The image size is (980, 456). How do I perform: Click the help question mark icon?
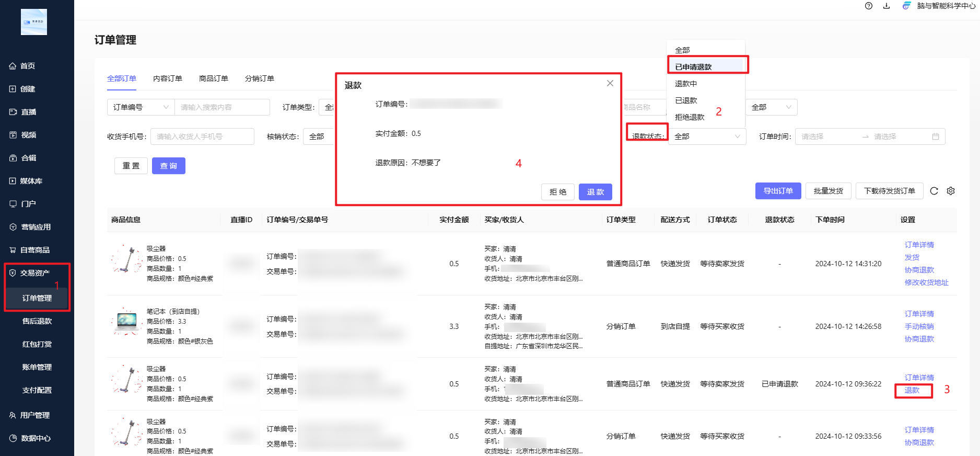coord(869,6)
